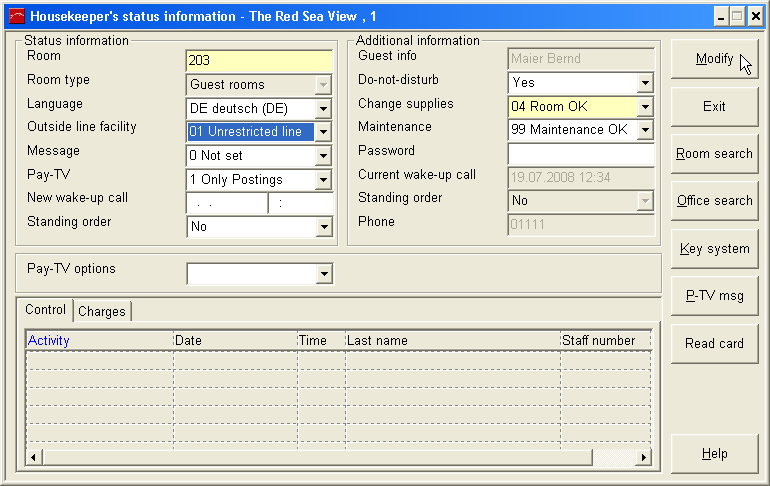Screen dimensions: 770x486
Task: Select the Control tab
Action: [x=46, y=310]
